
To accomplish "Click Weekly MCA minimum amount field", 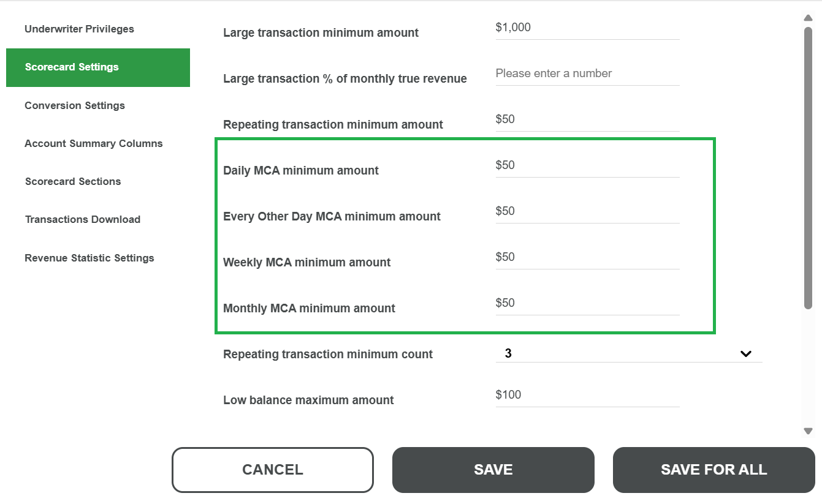I will 587,257.
